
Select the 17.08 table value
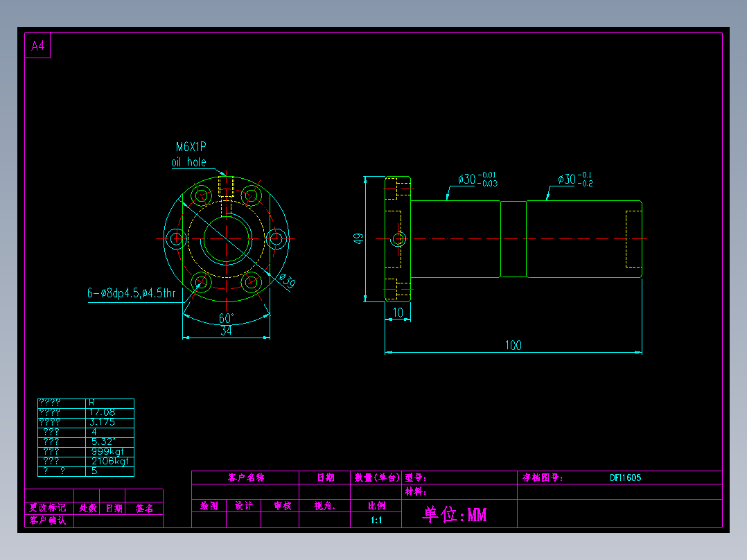click(x=103, y=412)
